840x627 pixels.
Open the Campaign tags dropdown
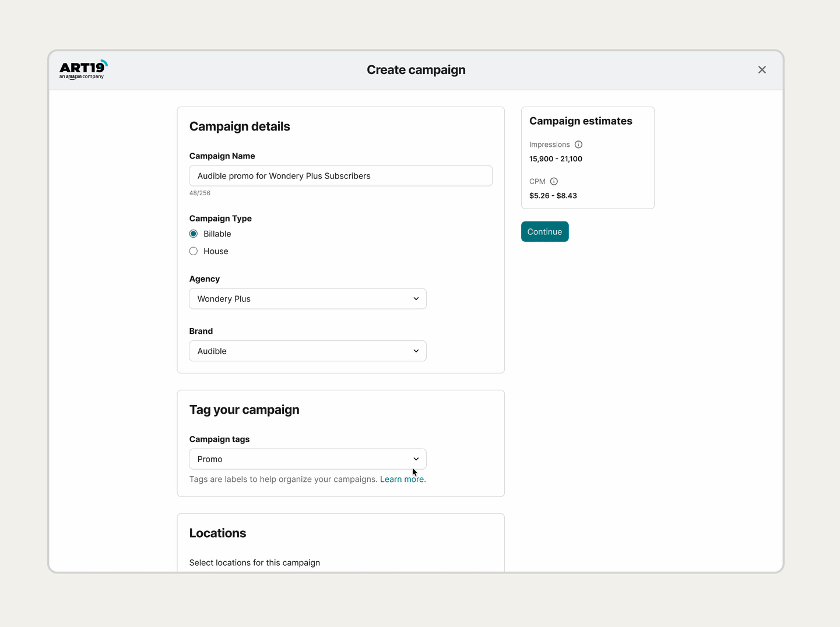click(x=308, y=459)
